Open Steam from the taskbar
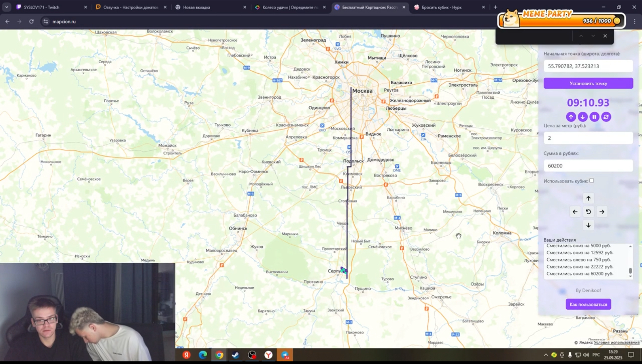The width and height of the screenshot is (642, 364). [235, 355]
